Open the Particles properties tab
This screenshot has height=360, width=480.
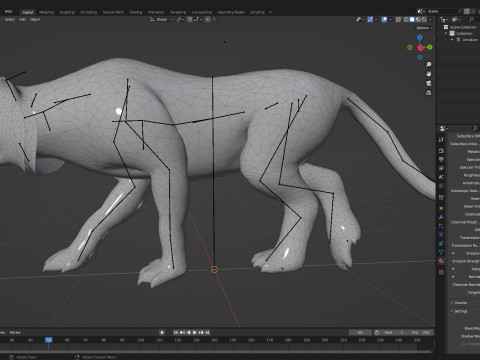point(441,226)
